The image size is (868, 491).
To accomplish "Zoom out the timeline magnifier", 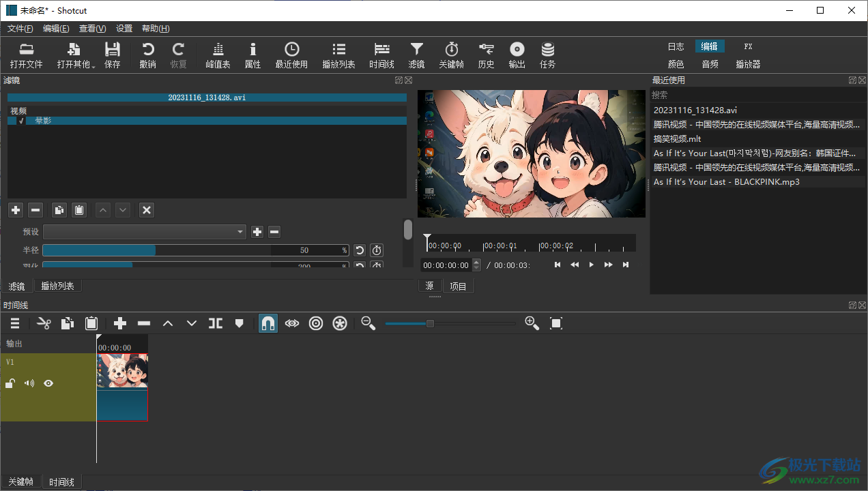I will click(x=368, y=323).
